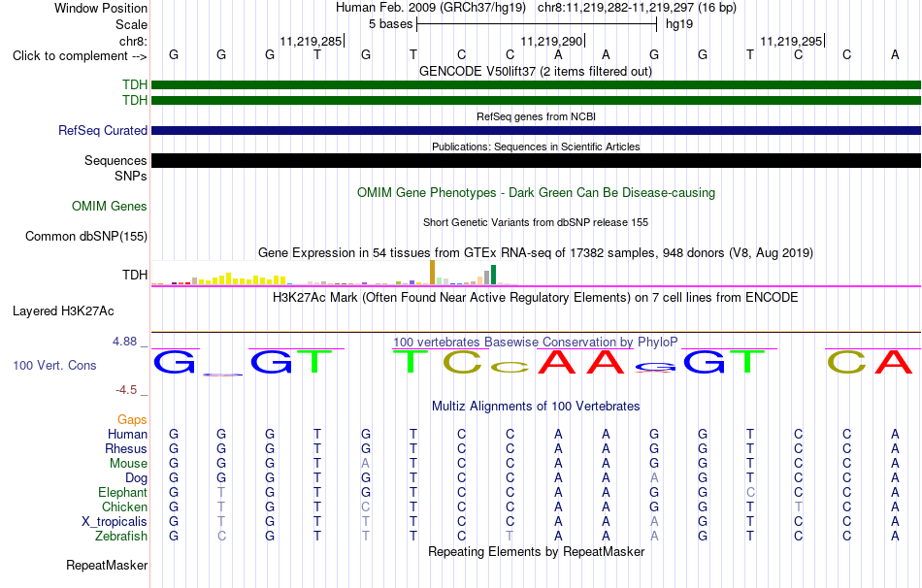Click the faded C base in Chicken row
Screen dimensions: 922x588
click(366, 506)
